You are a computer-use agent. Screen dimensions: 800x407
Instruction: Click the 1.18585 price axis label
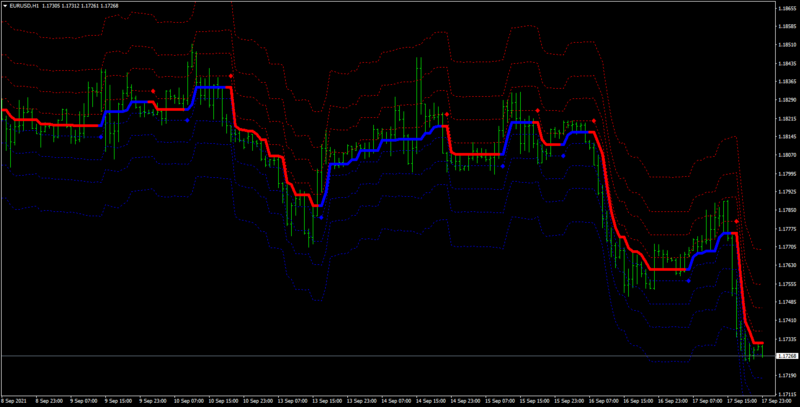click(787, 27)
